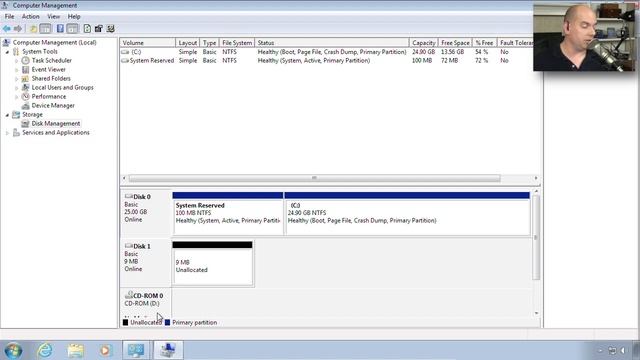Image resolution: width=640 pixels, height=360 pixels.
Task: Select Services and Applications node
Action: 56,133
